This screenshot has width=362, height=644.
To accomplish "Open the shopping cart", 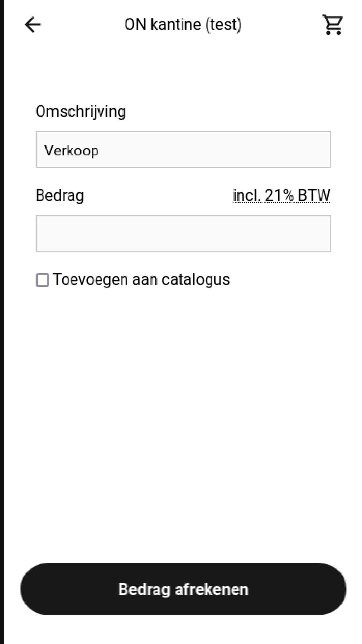I will (x=333, y=24).
